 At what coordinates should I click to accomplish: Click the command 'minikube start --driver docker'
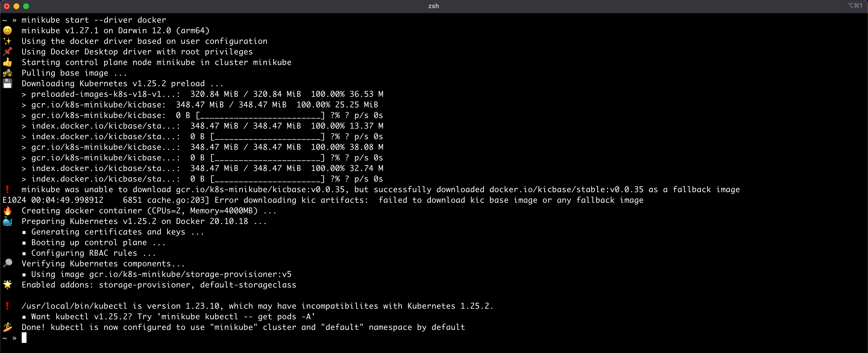point(94,20)
